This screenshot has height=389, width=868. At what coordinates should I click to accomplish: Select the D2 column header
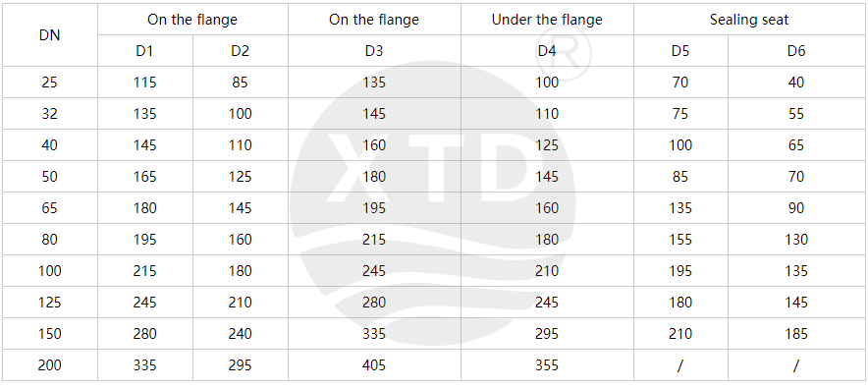(241, 51)
